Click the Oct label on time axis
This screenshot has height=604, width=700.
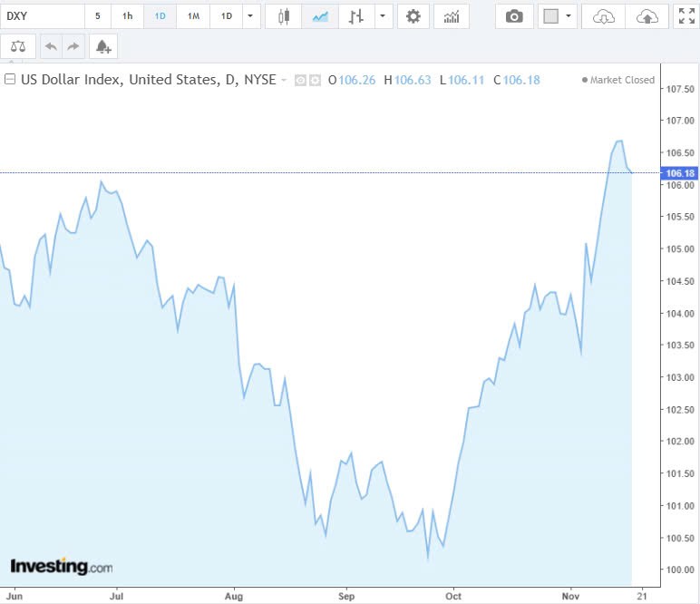(453, 596)
